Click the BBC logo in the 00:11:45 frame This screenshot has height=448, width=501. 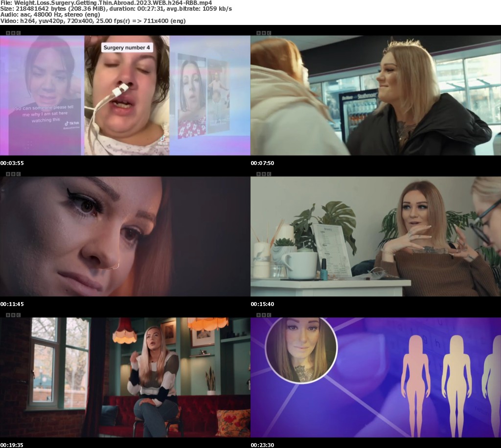click(x=13, y=174)
